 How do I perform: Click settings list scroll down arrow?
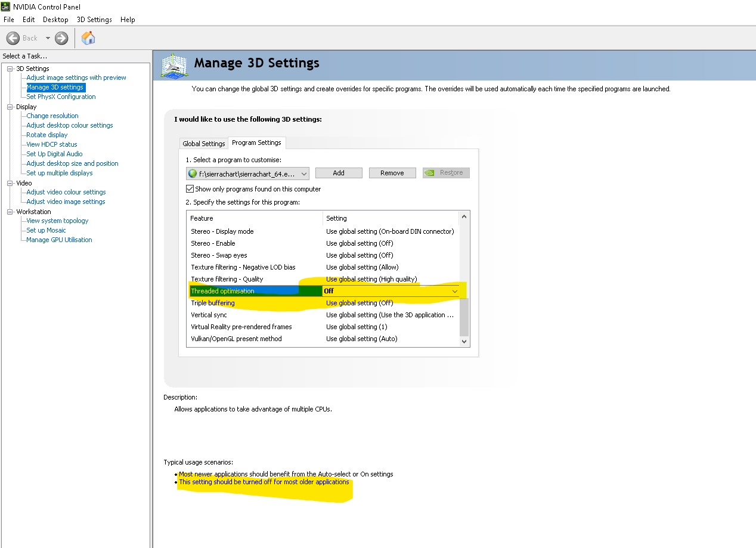pyautogui.click(x=464, y=342)
